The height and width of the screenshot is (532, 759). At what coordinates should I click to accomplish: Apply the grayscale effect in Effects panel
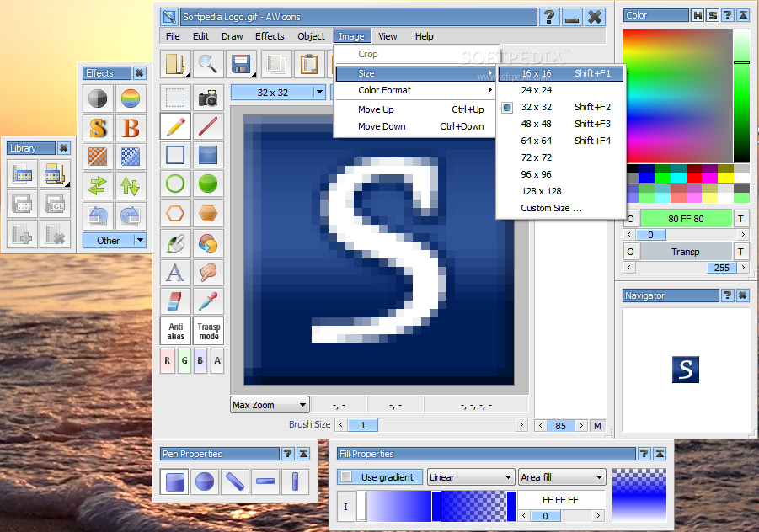[x=98, y=98]
